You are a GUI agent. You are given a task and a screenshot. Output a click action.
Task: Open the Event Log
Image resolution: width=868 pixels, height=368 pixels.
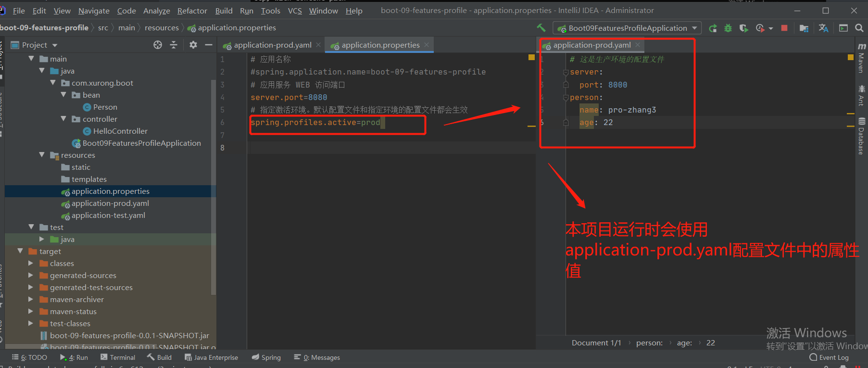click(x=829, y=357)
